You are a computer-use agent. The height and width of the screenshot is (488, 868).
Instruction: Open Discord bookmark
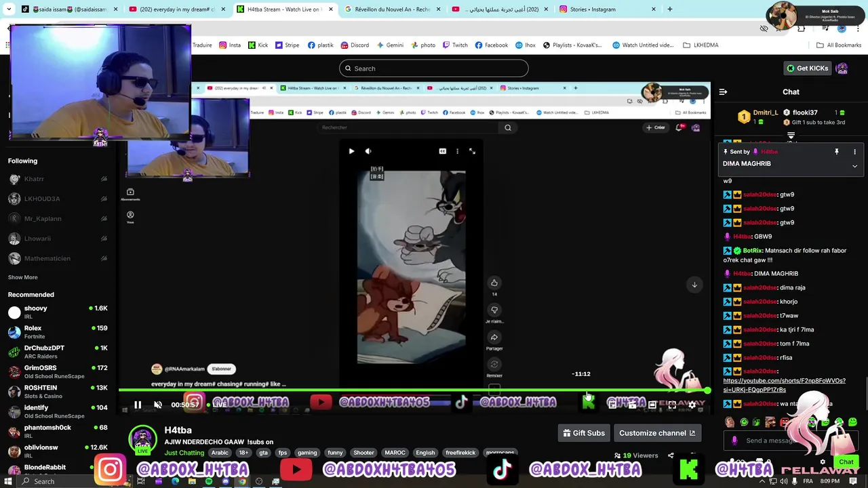(x=355, y=45)
